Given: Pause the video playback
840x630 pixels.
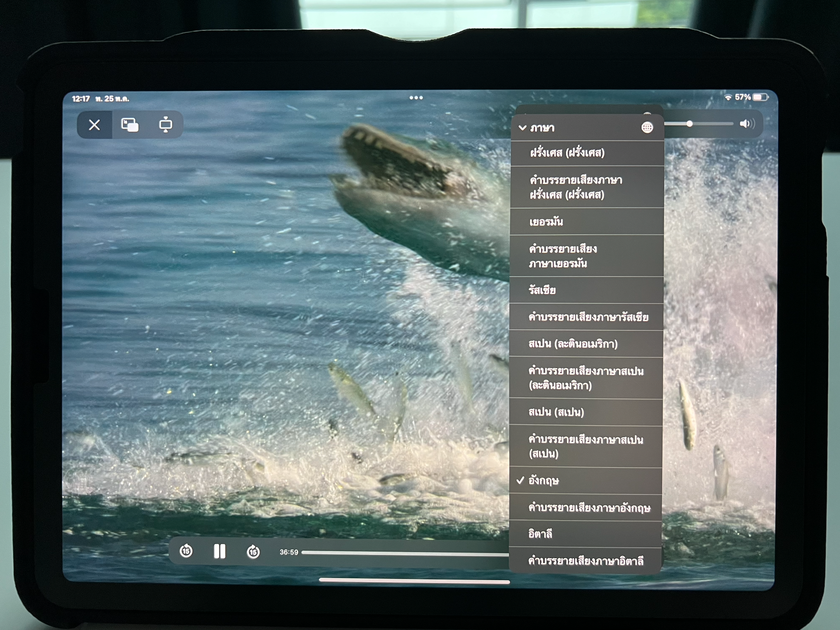Looking at the screenshot, I should pos(220,551).
